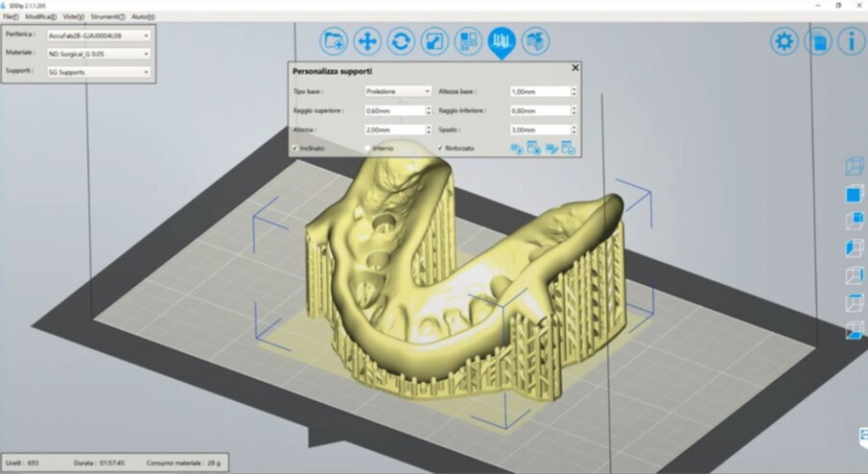Expand the Periferica printer dropdown
Viewport: 868px width, 474px height.
[x=98, y=36]
